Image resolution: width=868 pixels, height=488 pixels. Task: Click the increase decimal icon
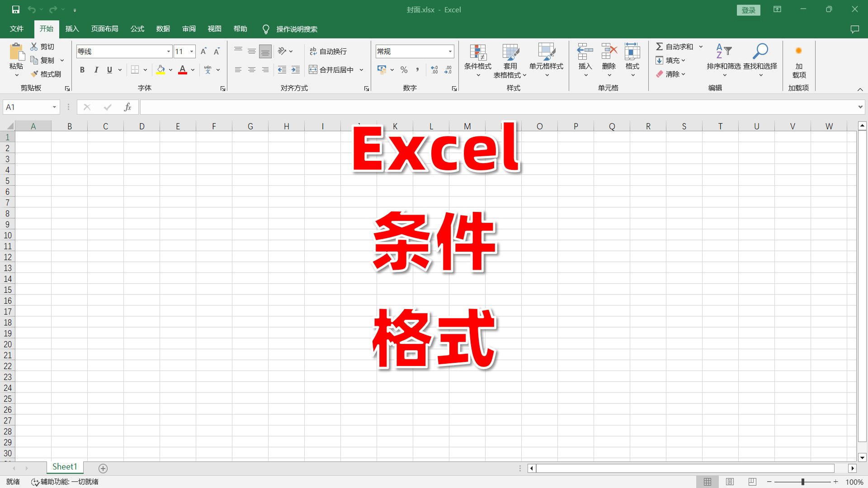pyautogui.click(x=434, y=70)
